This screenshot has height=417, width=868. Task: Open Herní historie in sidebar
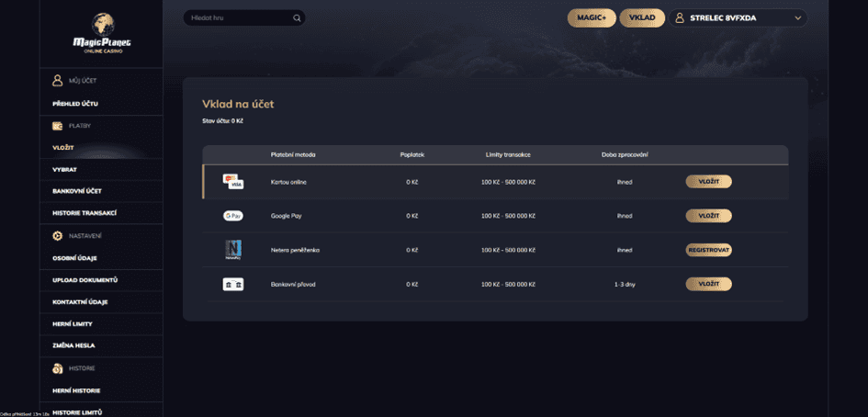point(76,390)
